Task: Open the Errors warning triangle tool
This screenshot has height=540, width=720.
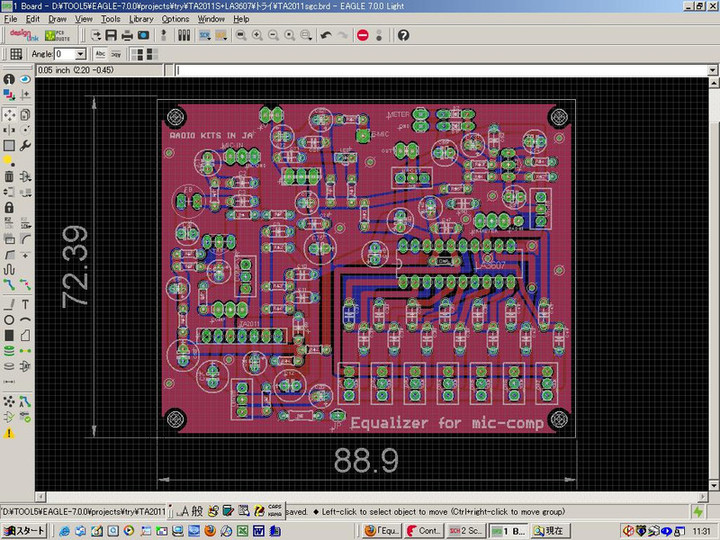Action: (x=9, y=432)
